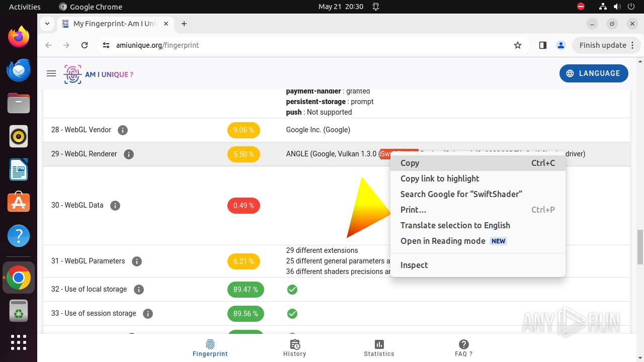The image size is (644, 362).
Task: Open the Activities overview
Action: [25, 7]
